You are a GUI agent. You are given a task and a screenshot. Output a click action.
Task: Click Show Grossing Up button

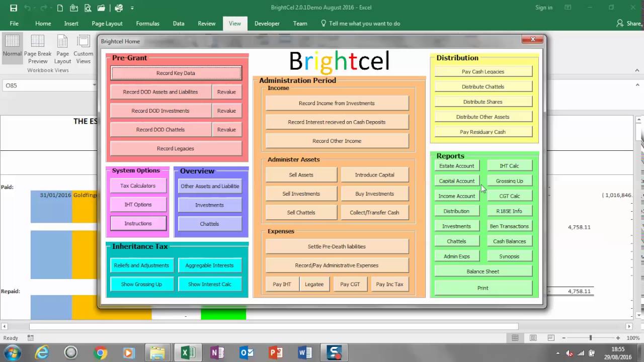(141, 284)
